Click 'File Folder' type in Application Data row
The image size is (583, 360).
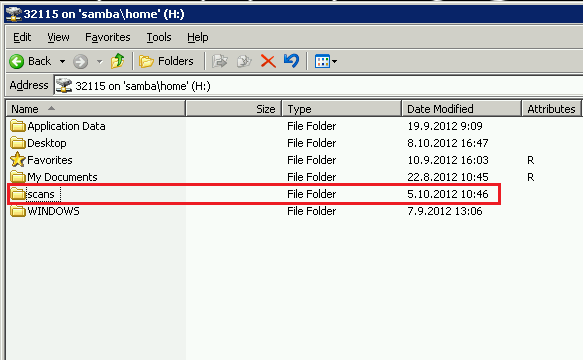point(312,126)
